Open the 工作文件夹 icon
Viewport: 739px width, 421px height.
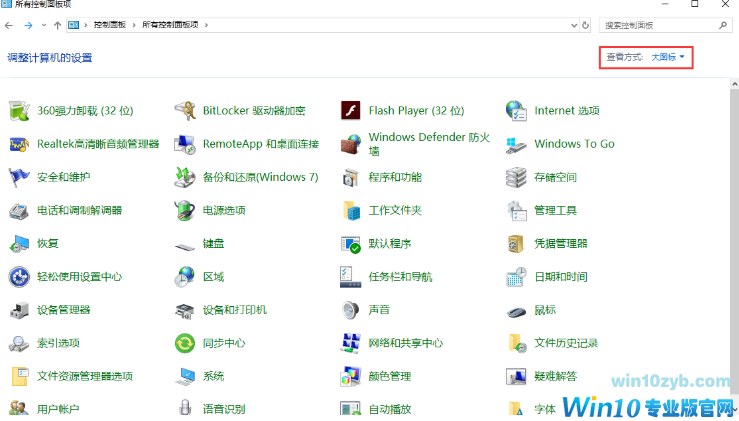(351, 210)
